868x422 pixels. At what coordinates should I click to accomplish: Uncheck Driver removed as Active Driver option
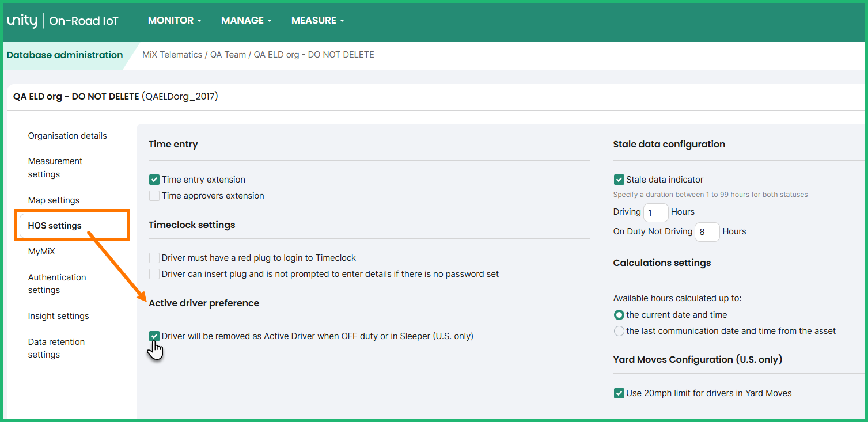pyautogui.click(x=154, y=336)
